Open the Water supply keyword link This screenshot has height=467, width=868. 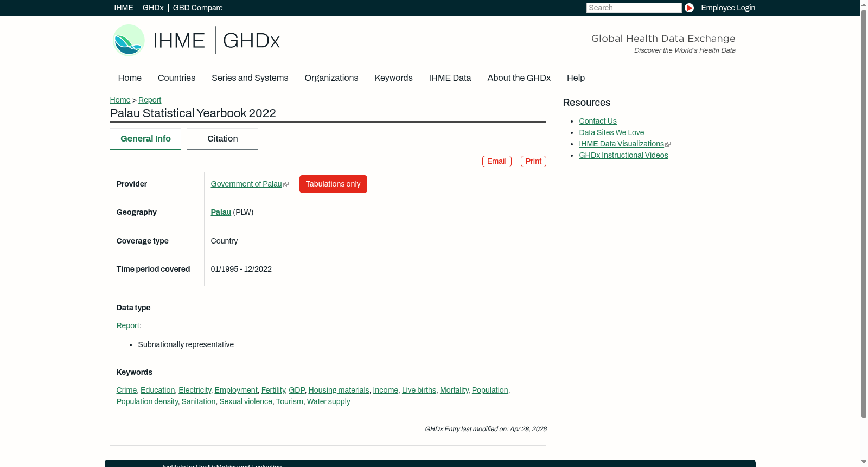329,402
